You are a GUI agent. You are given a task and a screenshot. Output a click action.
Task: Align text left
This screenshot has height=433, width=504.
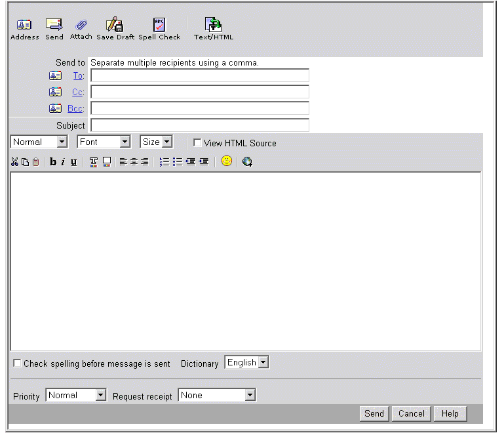[123, 162]
